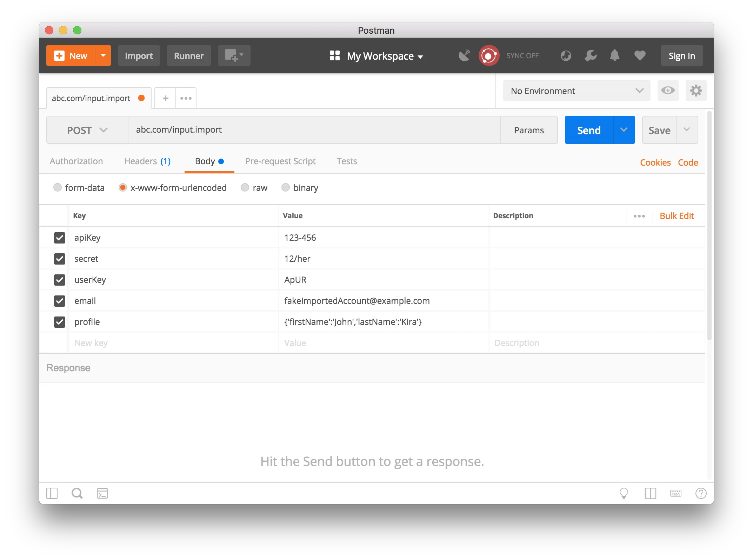Open the POST method dropdown
Screen dimensions: 753x560
point(87,130)
